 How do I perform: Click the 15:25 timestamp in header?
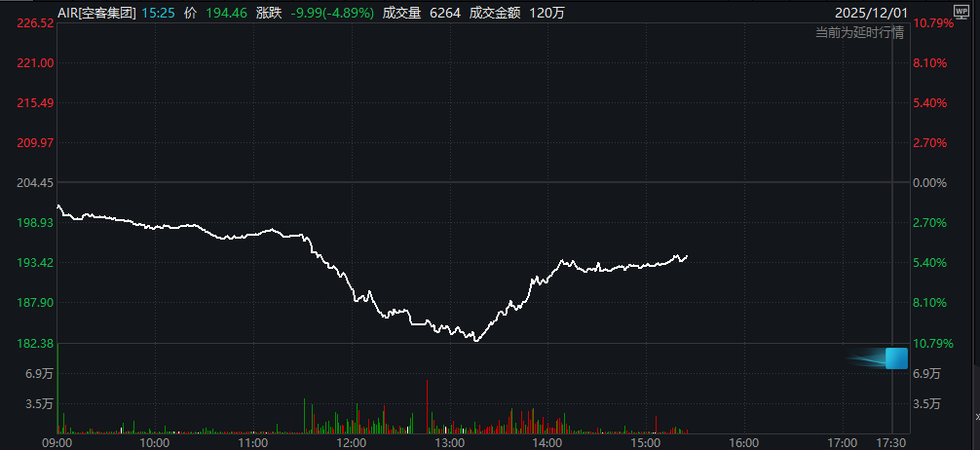[158, 13]
